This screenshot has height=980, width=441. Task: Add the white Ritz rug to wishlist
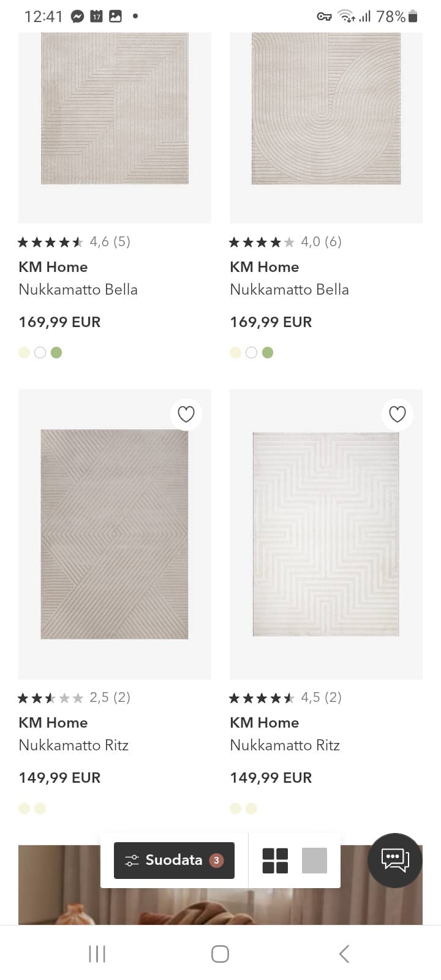pyautogui.click(x=398, y=415)
